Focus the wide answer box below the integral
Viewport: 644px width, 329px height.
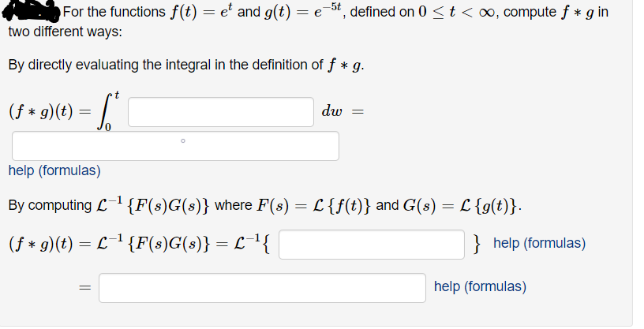(x=175, y=146)
